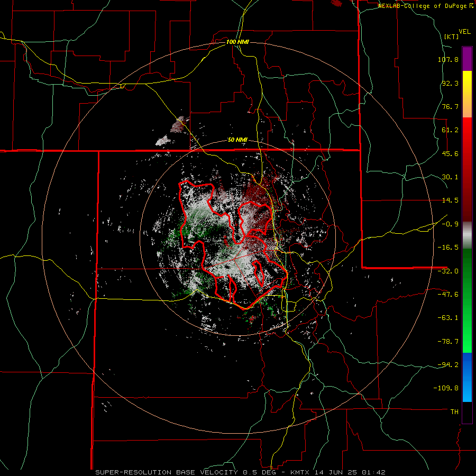Click the 50 NMI range ring label

237,140
